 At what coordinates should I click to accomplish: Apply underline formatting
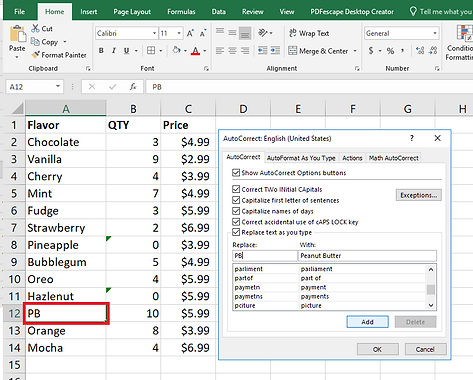(x=126, y=51)
